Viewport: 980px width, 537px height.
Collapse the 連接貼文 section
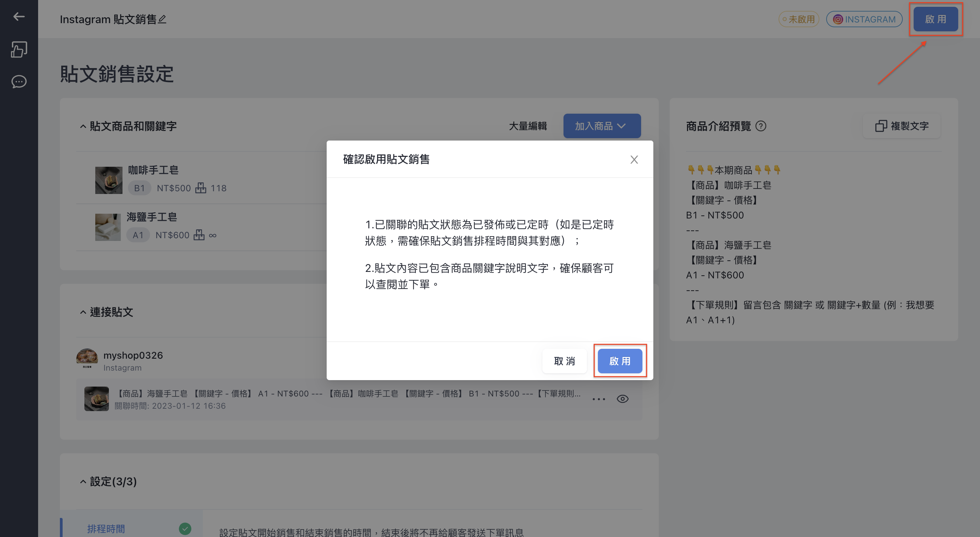pyautogui.click(x=83, y=312)
